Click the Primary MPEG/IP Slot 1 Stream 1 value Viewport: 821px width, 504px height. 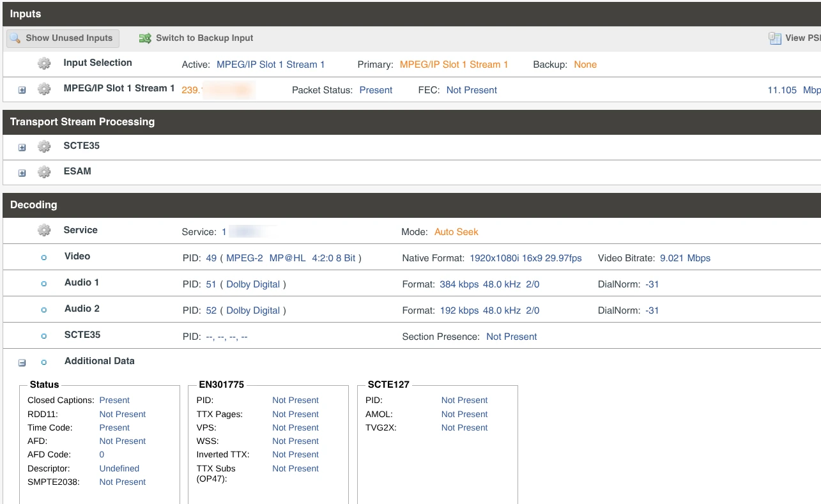click(x=454, y=65)
